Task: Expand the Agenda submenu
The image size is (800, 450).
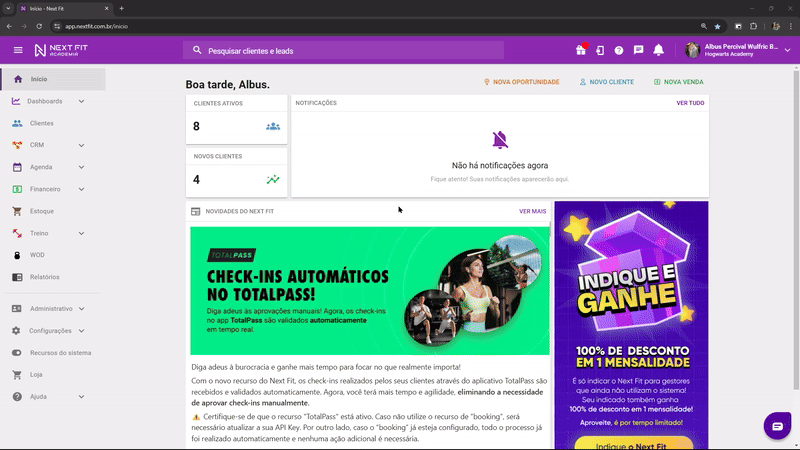Action: click(x=81, y=167)
